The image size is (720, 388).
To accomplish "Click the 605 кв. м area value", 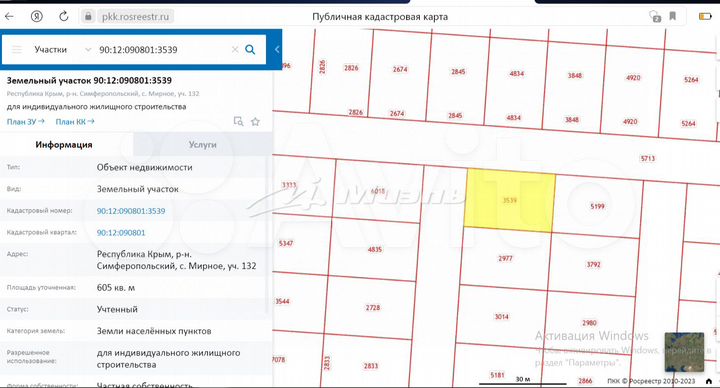I will click(116, 288).
